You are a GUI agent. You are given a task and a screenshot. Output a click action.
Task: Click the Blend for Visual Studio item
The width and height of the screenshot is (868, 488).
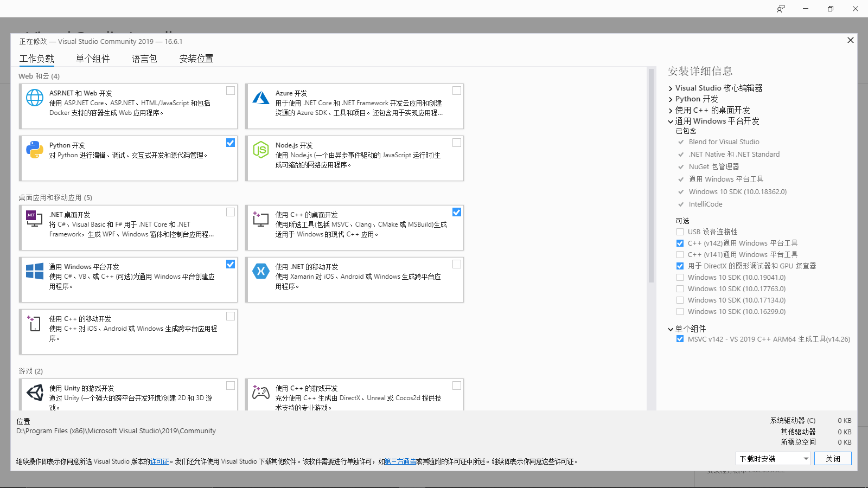tap(724, 142)
